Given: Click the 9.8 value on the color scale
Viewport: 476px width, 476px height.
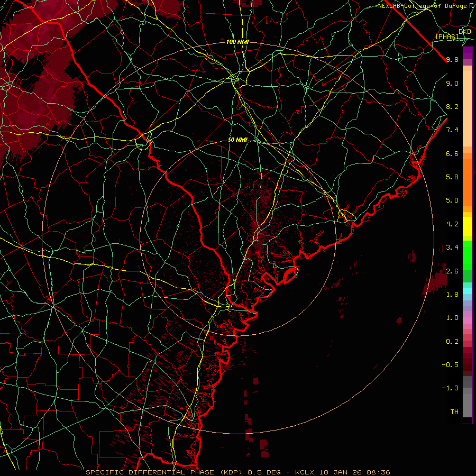Looking at the screenshot, I should (452, 59).
